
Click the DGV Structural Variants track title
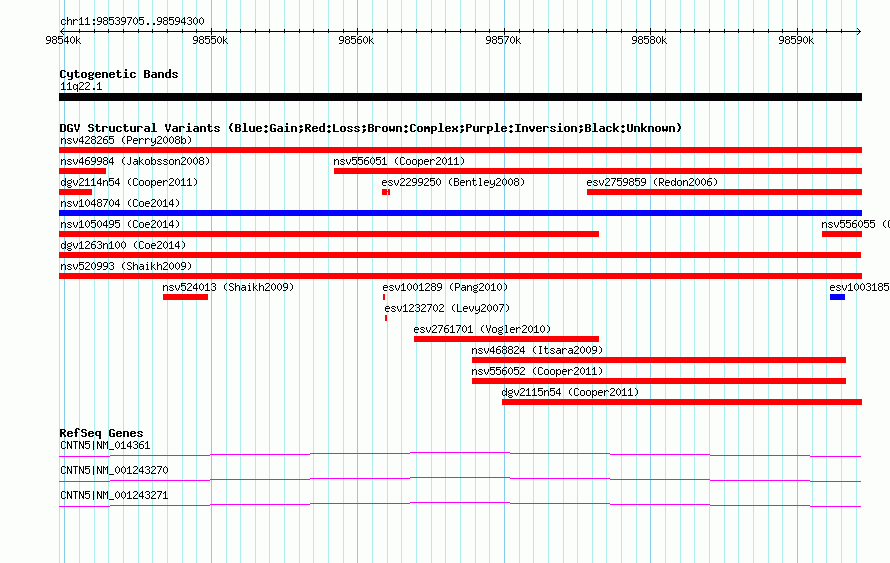click(371, 128)
